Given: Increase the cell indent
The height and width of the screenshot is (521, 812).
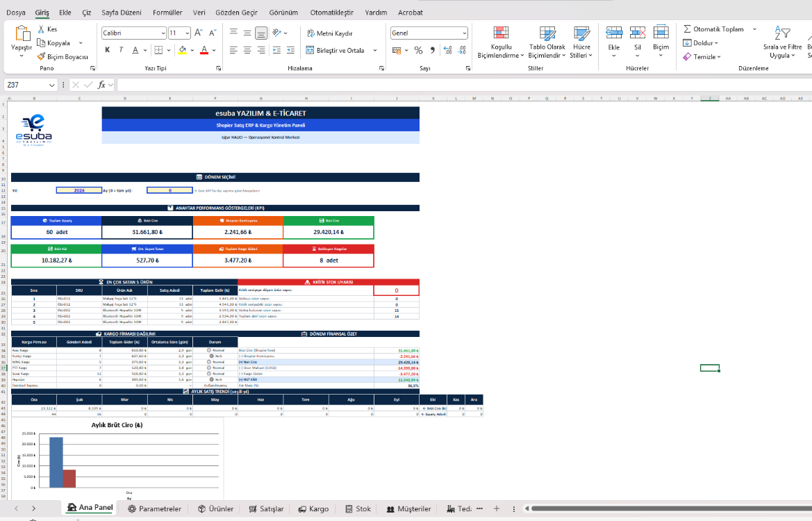Looking at the screenshot, I should point(290,50).
